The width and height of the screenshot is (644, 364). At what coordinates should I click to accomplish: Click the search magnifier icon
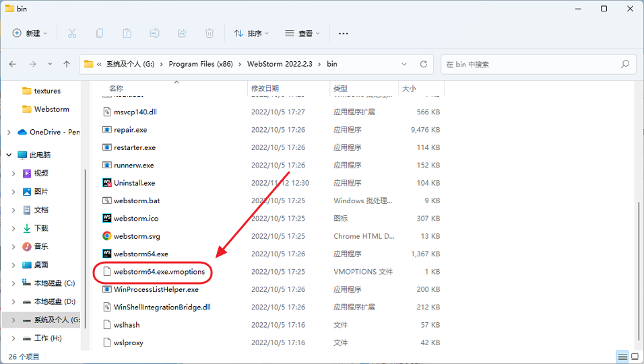click(x=625, y=64)
